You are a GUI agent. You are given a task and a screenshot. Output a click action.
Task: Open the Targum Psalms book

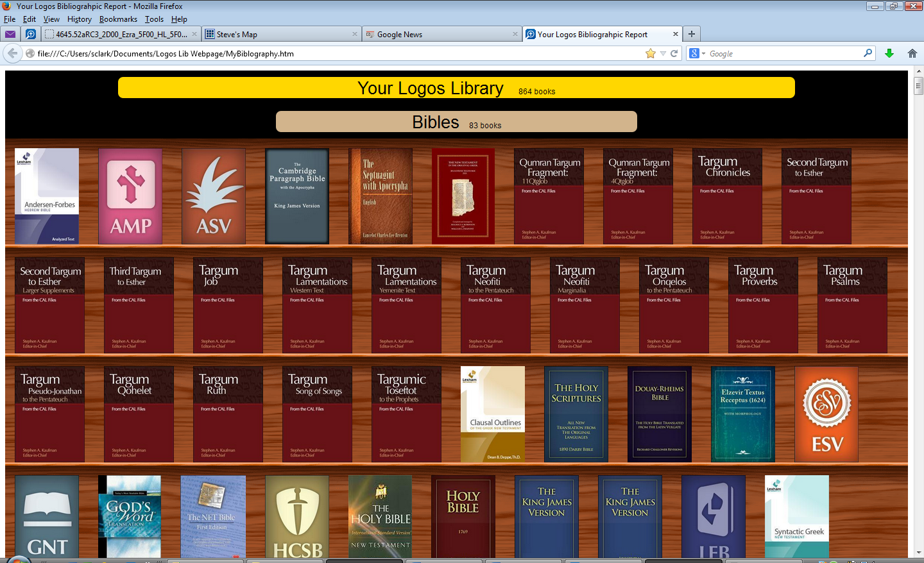click(852, 305)
